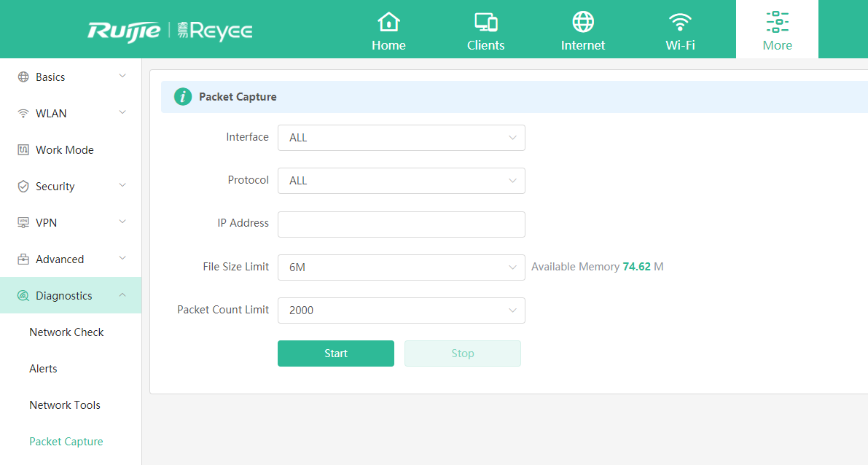The height and width of the screenshot is (465, 868).
Task: Collapse the Diagnostics sidebar section
Action: click(71, 296)
